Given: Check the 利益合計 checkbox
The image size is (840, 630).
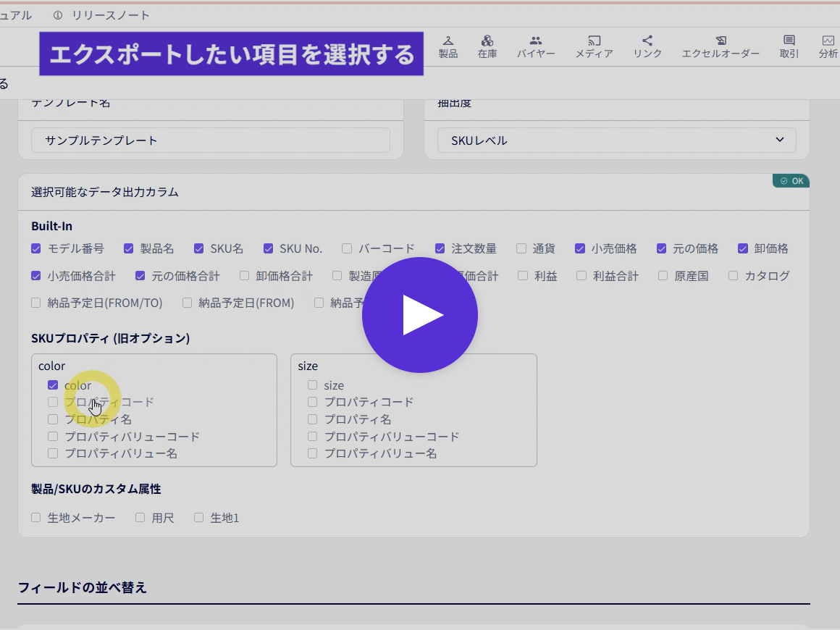Looking at the screenshot, I should pos(581,276).
